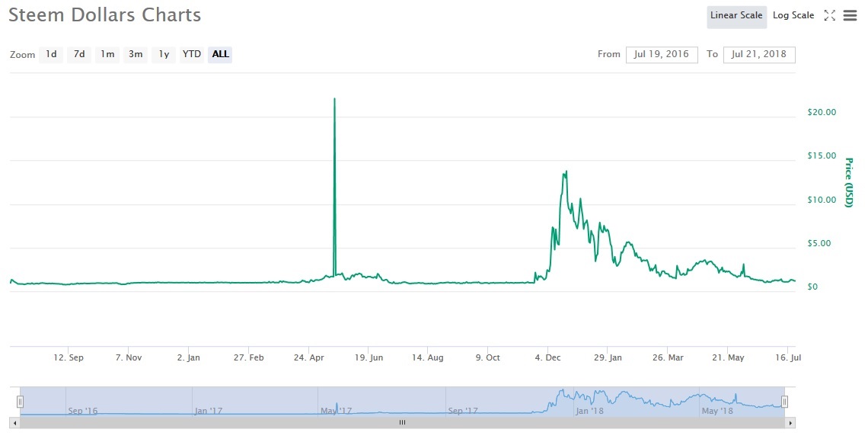The image size is (868, 439).
Task: Grab the right navigator range handle
Action: tap(784, 402)
